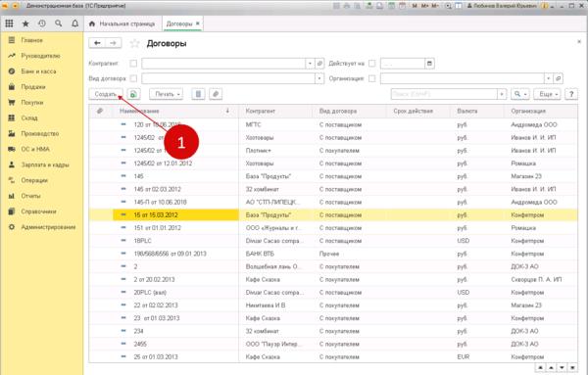Click the search input field
The image size is (588, 375).
(444, 94)
